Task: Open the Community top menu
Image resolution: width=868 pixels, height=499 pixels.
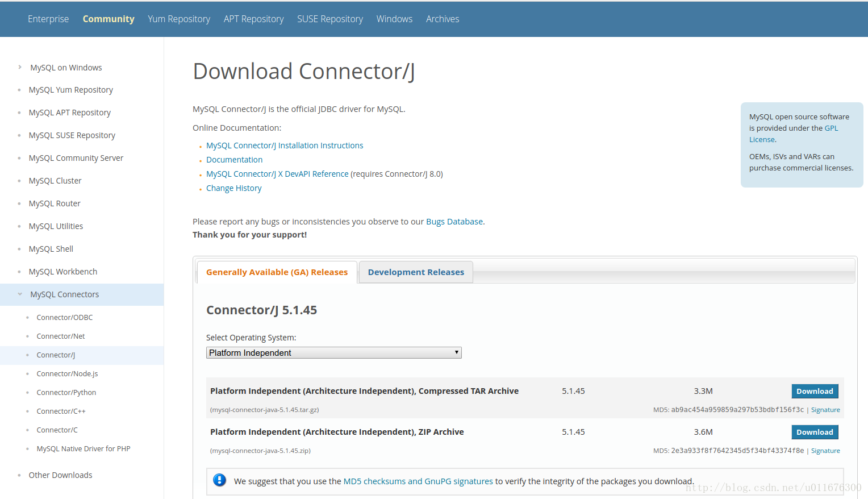Action: click(108, 19)
